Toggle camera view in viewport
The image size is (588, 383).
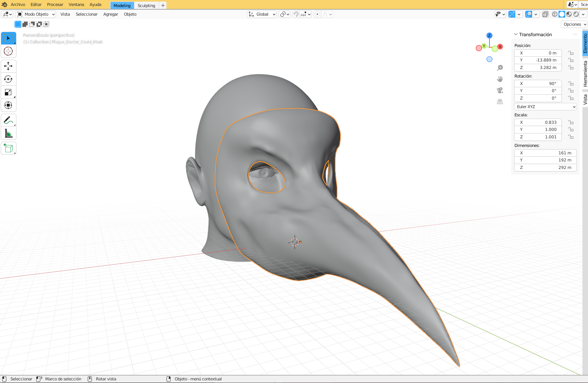click(500, 90)
